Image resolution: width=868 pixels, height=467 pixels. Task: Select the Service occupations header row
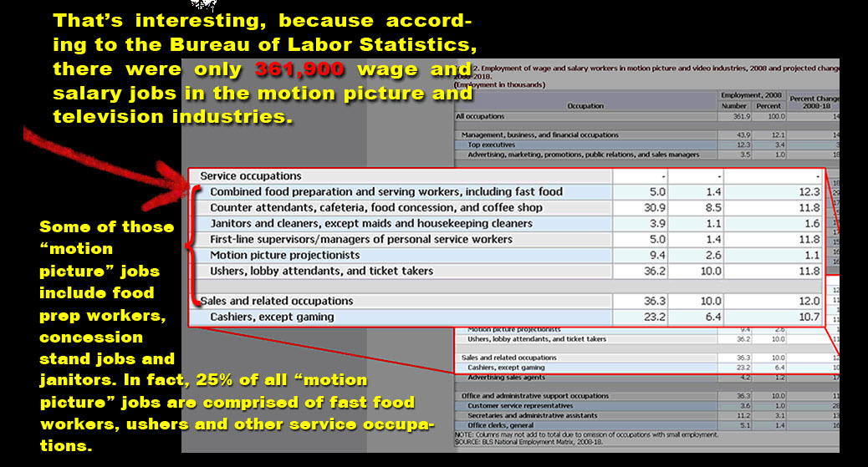click(x=251, y=176)
